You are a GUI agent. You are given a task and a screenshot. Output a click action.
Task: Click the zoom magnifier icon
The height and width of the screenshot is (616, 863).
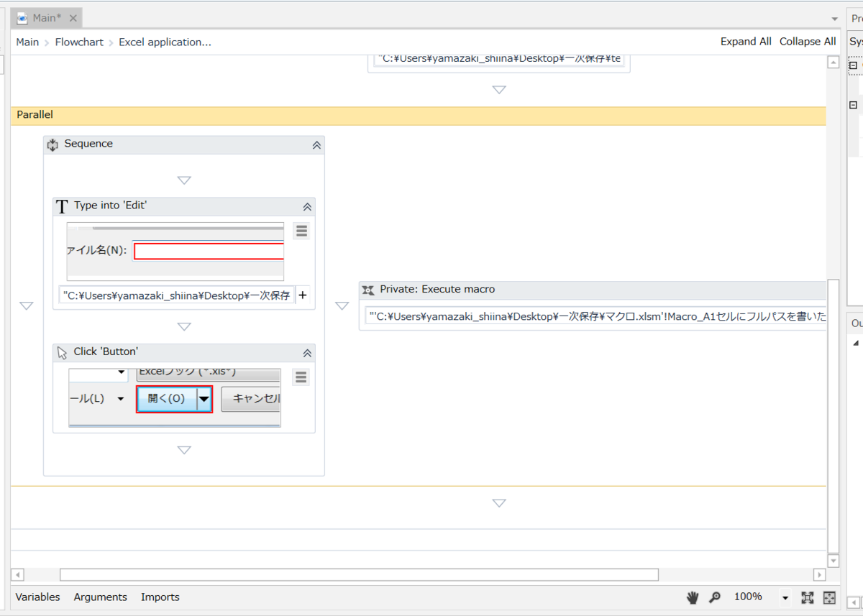[714, 597]
